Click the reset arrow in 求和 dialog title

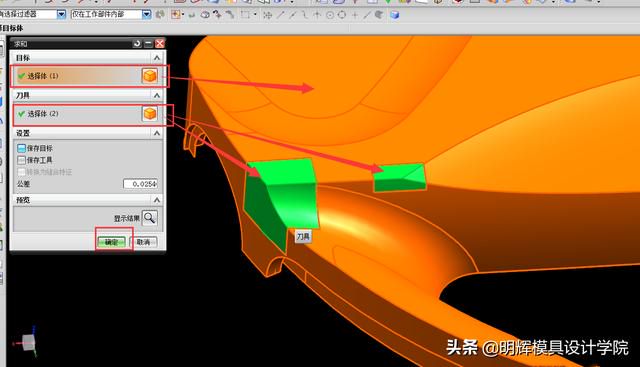pyautogui.click(x=137, y=43)
